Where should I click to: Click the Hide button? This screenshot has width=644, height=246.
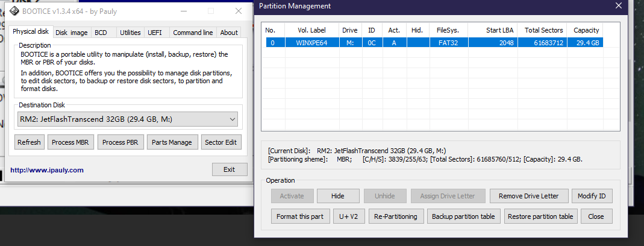338,196
